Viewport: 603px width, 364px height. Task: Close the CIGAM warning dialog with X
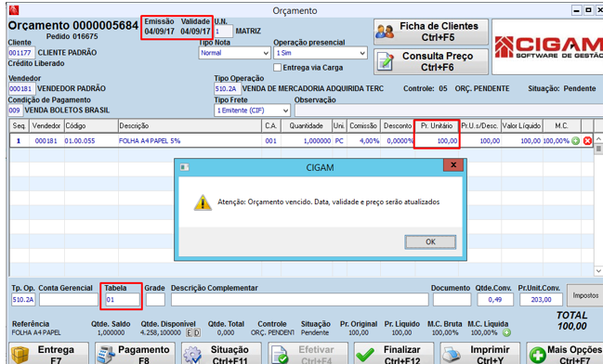click(x=453, y=165)
